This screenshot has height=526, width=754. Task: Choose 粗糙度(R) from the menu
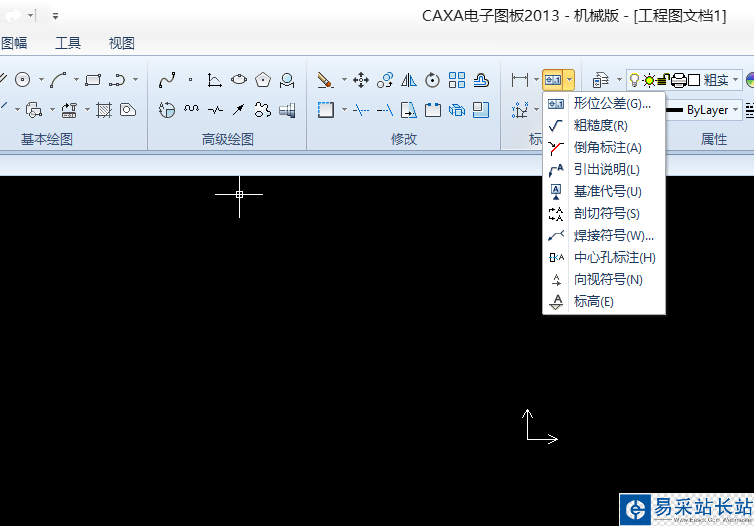(x=604, y=125)
